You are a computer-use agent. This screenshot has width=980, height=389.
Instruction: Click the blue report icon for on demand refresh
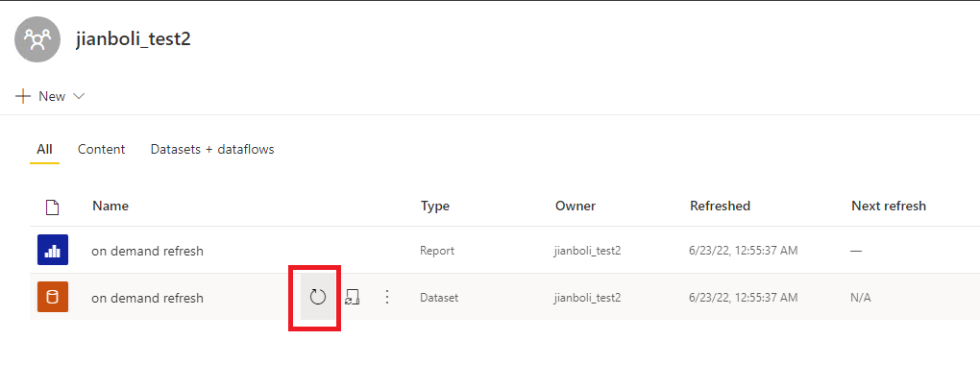pos(53,251)
